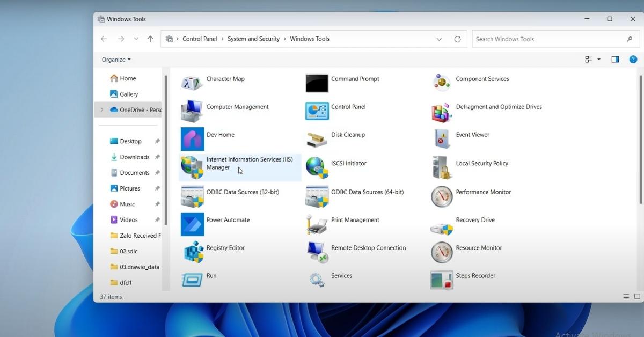The height and width of the screenshot is (337, 644).
Task: Open address bar history dropdown
Action: pos(439,39)
